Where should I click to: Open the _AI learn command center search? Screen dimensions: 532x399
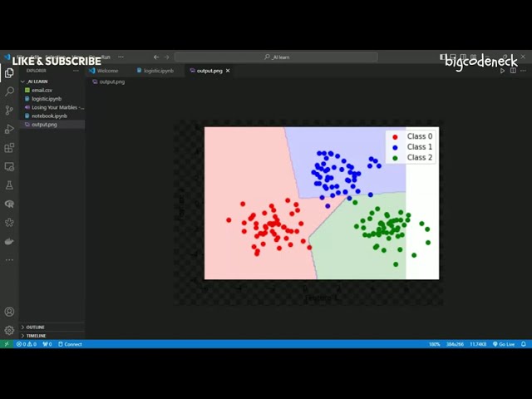[x=276, y=57]
